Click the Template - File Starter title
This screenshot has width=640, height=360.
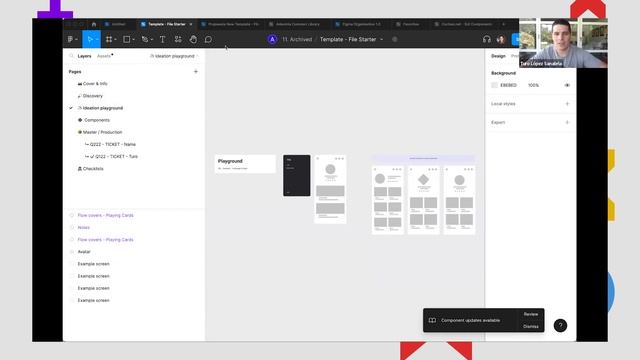[348, 39]
